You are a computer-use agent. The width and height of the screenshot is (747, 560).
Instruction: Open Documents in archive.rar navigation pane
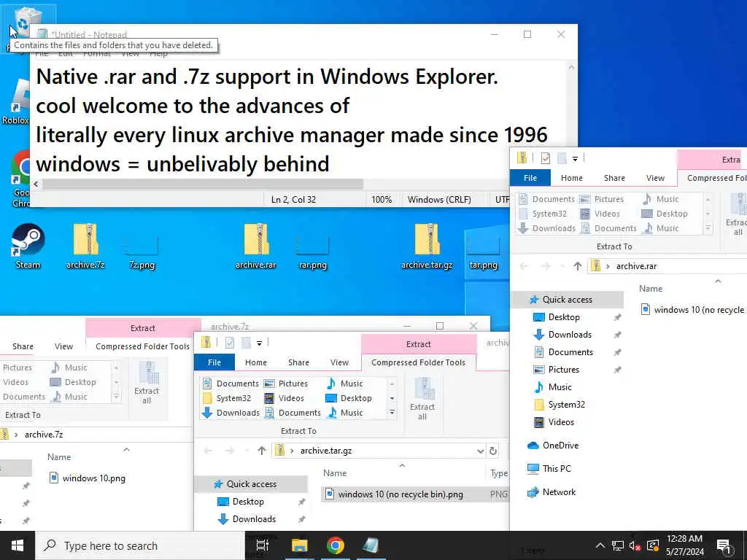pyautogui.click(x=570, y=352)
